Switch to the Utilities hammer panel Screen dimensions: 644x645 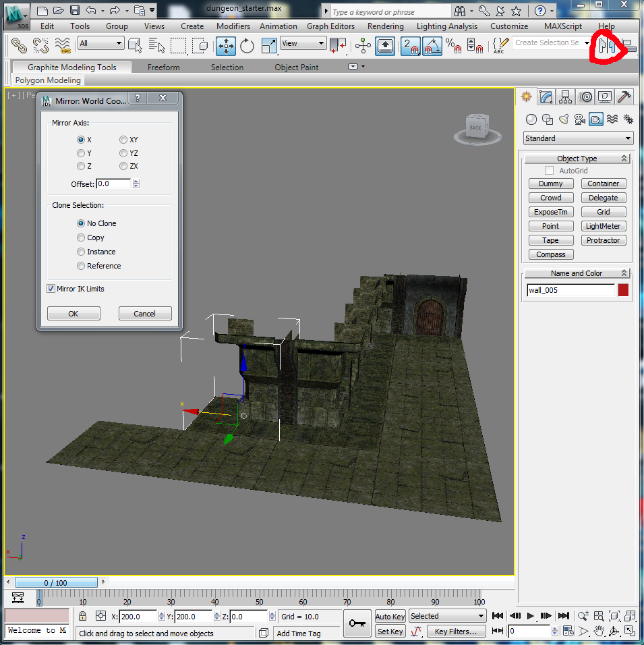[624, 97]
